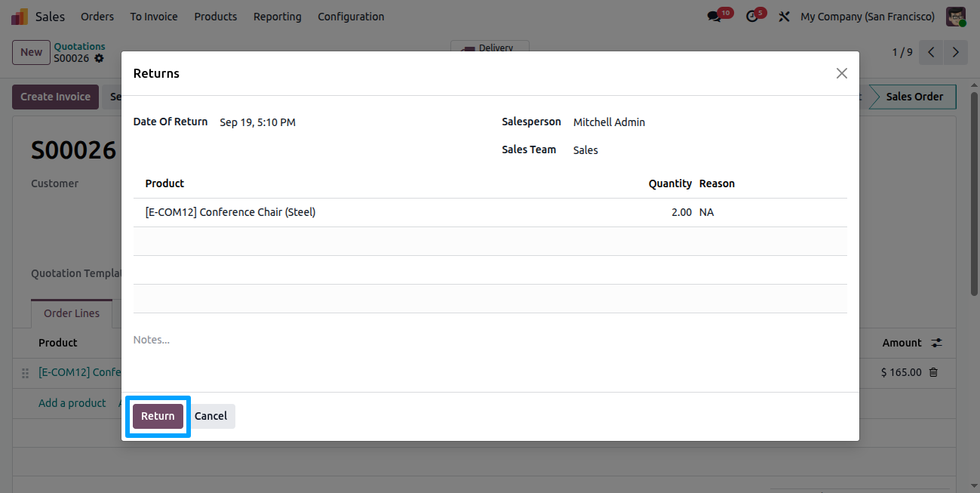Screen dimensions: 980x493
Task: Open the activities clock icon
Action: pos(752,17)
